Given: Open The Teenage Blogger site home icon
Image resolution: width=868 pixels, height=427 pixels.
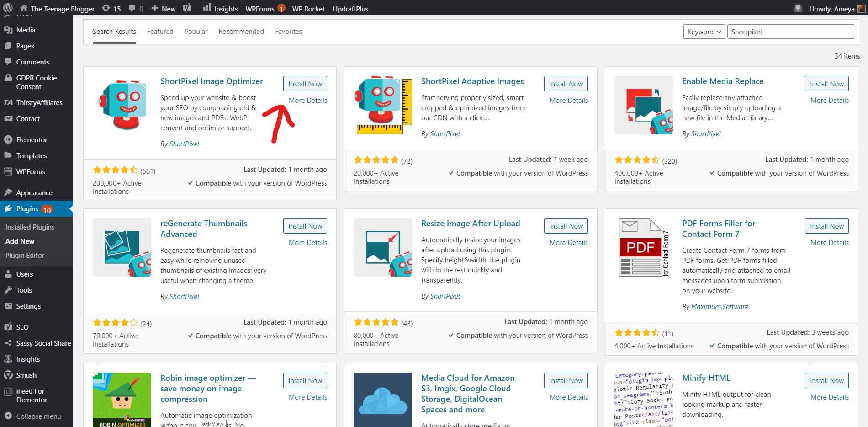Looking at the screenshot, I should coord(23,8).
